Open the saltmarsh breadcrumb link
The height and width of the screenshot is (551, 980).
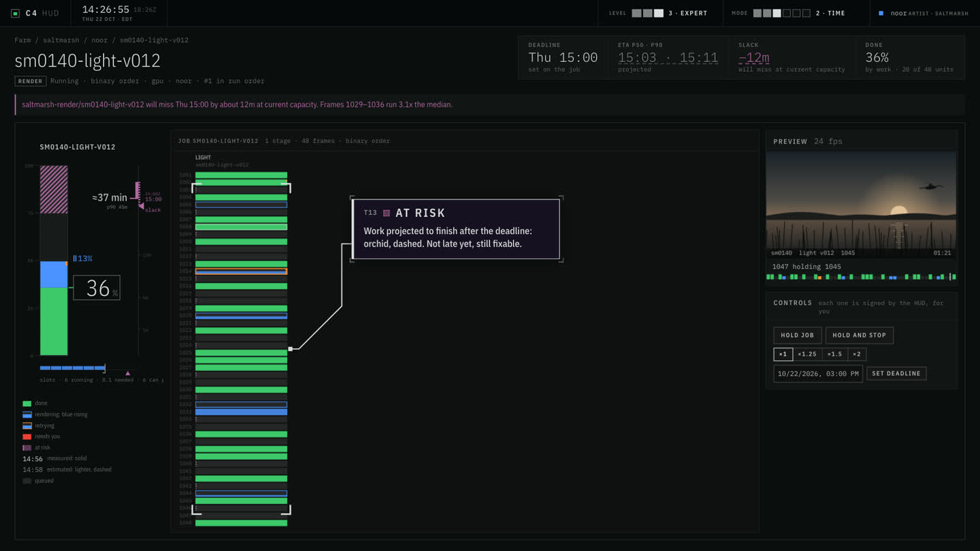(x=61, y=40)
